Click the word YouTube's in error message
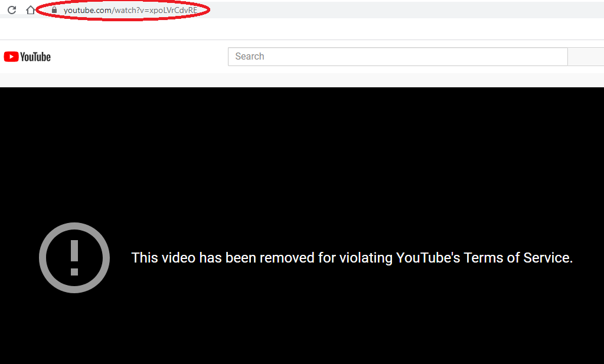Image resolution: width=604 pixels, height=364 pixels. (x=428, y=258)
